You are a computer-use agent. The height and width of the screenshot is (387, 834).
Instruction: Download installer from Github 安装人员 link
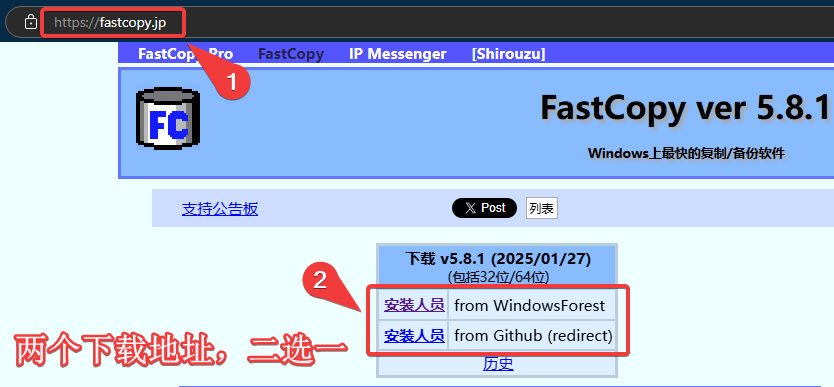(x=414, y=335)
